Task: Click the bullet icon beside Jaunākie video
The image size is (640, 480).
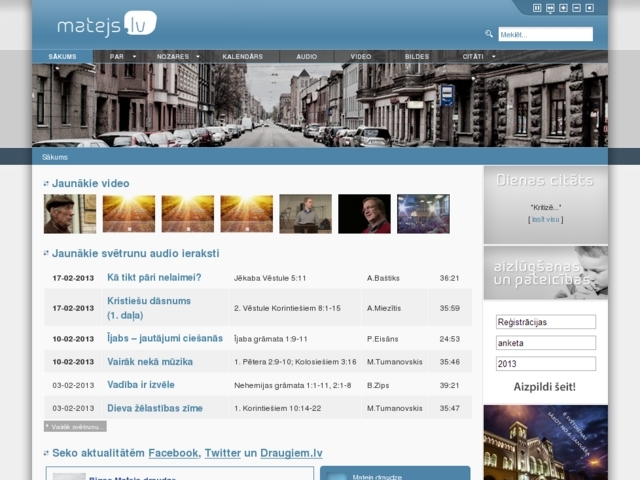Action: point(46,184)
